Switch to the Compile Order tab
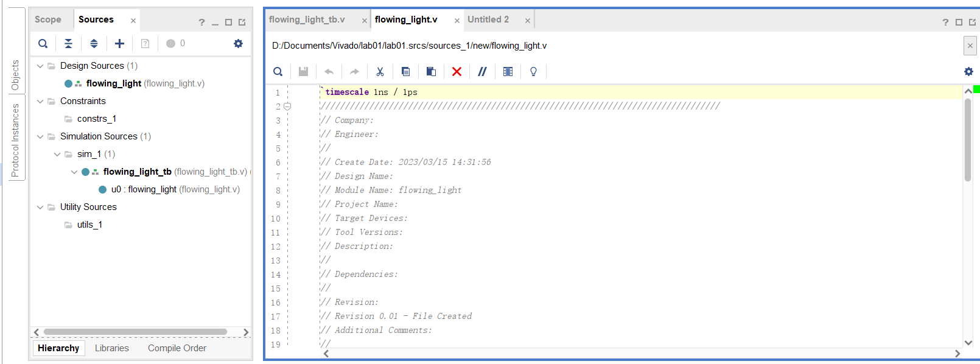 click(x=177, y=348)
